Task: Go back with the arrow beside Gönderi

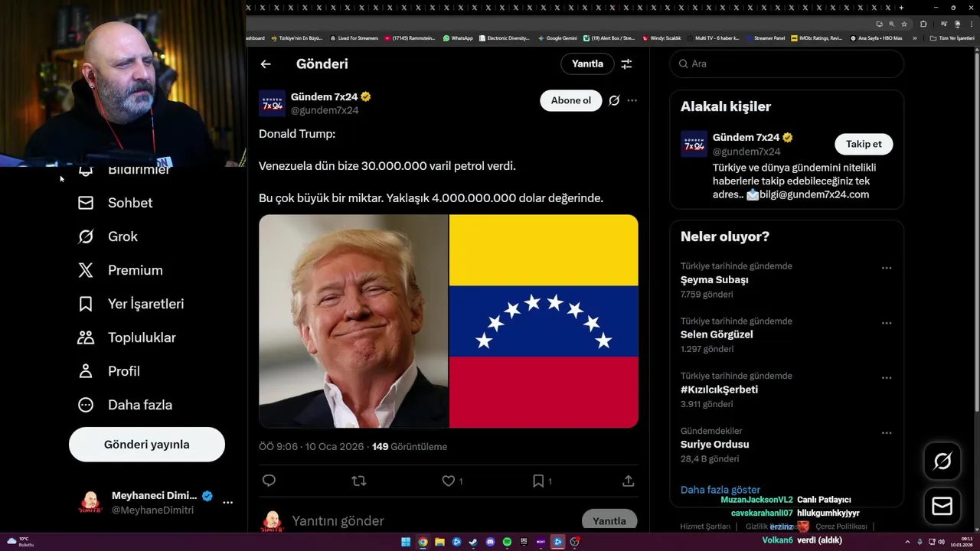Action: pyautogui.click(x=266, y=64)
